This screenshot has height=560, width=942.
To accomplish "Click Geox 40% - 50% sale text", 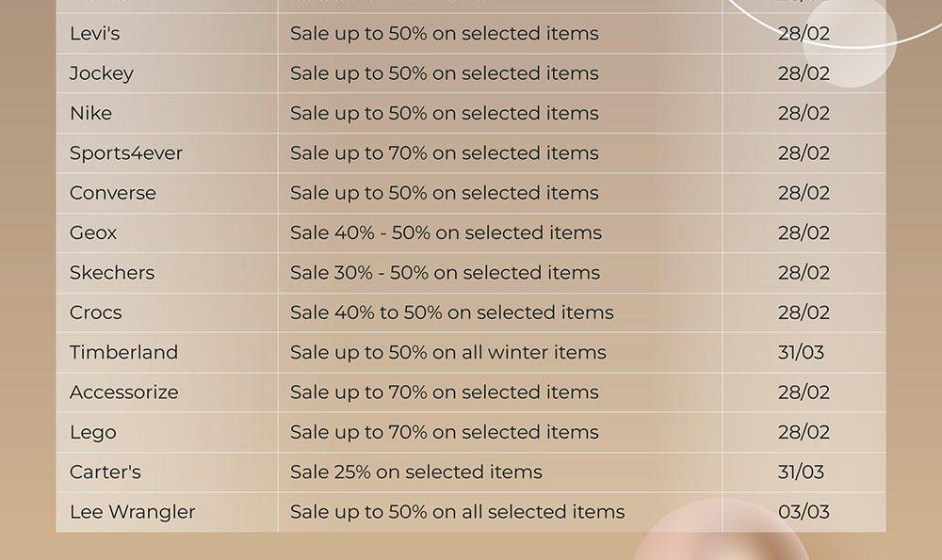I will 446,232.
